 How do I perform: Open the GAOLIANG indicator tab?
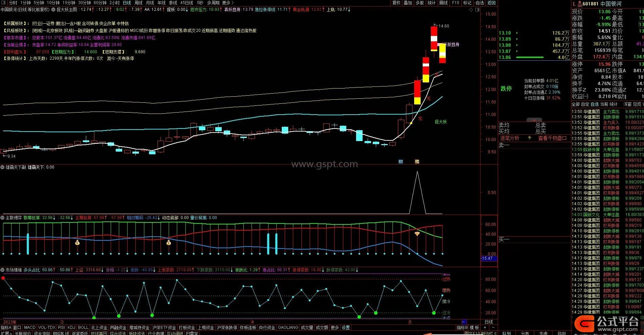[288, 328]
